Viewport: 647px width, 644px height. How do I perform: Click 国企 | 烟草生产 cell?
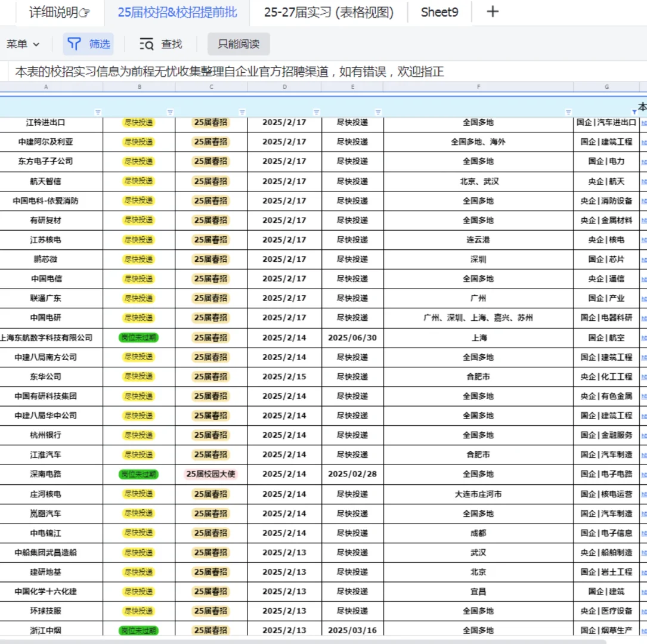[x=606, y=630]
